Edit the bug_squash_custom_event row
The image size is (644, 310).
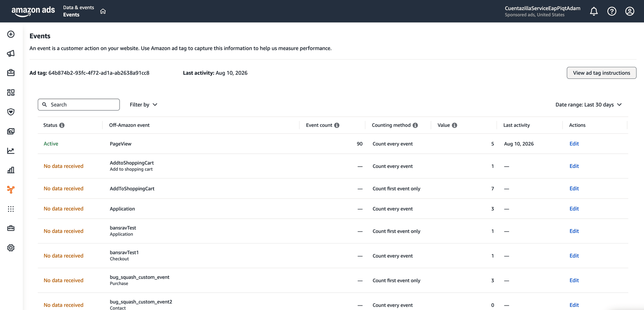click(x=574, y=280)
